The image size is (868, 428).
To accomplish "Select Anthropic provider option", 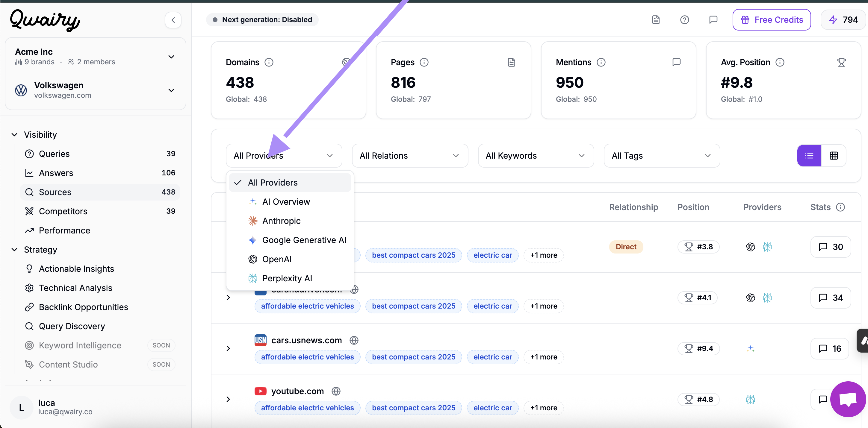I will pos(290,221).
